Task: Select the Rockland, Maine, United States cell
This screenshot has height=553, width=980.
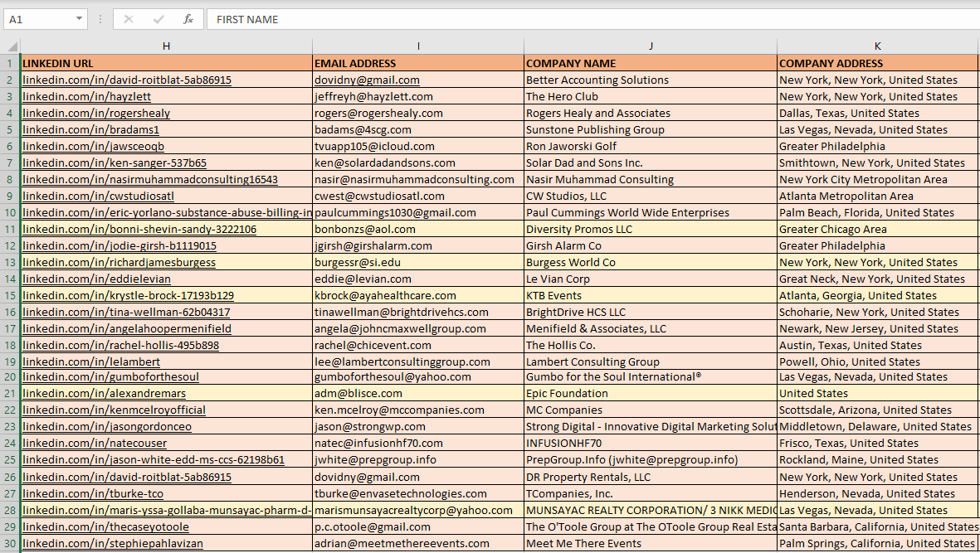Action: 877,460
